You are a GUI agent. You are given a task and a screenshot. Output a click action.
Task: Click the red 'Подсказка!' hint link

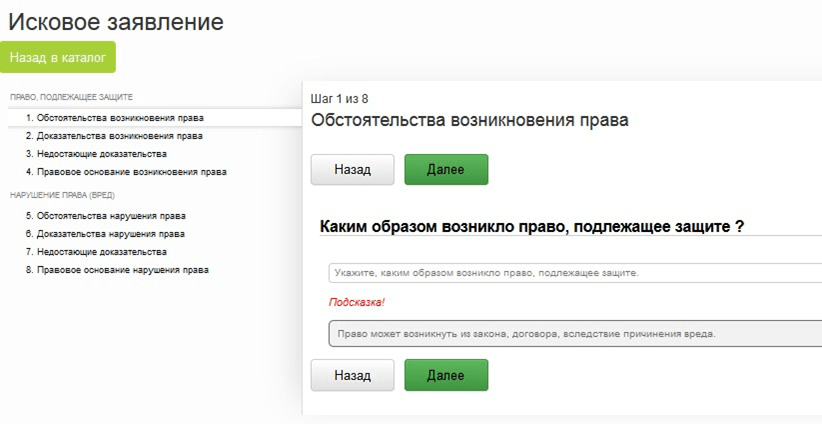pyautogui.click(x=356, y=302)
